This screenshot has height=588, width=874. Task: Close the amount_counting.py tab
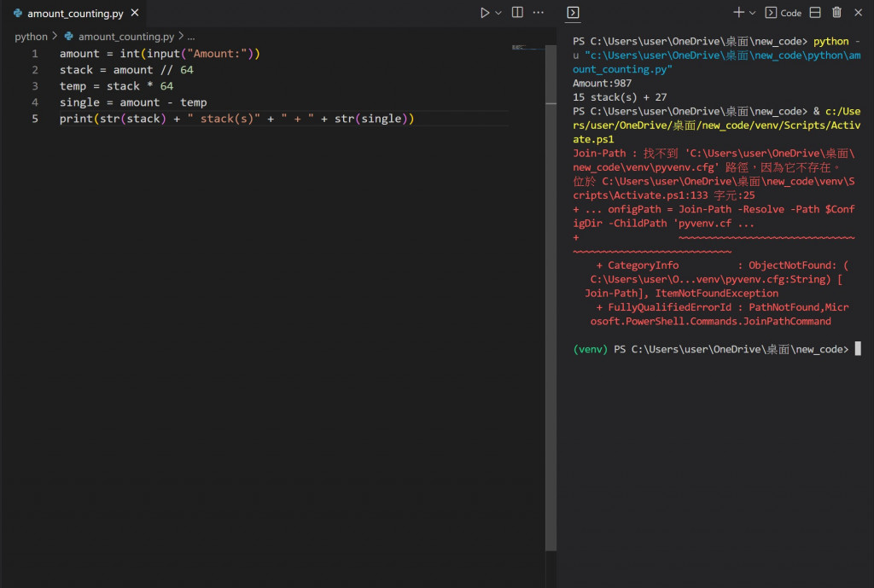click(x=135, y=13)
